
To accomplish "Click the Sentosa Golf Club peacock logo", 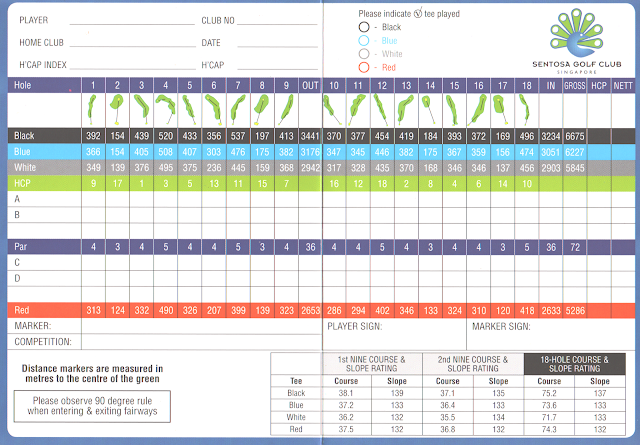I will [x=576, y=33].
